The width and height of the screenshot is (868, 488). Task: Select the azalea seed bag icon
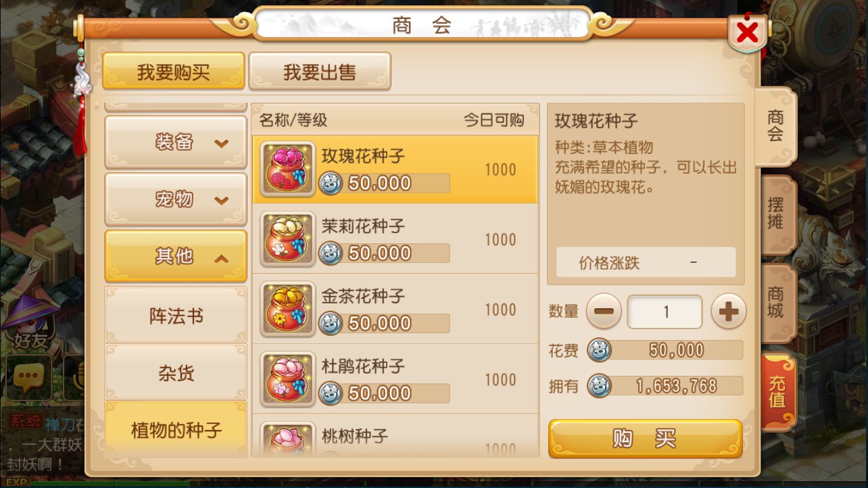(x=287, y=380)
